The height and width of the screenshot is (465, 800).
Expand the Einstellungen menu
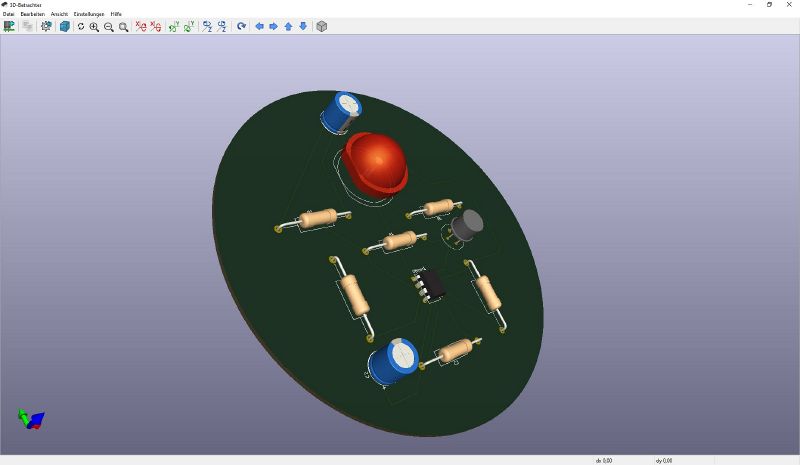click(89, 14)
